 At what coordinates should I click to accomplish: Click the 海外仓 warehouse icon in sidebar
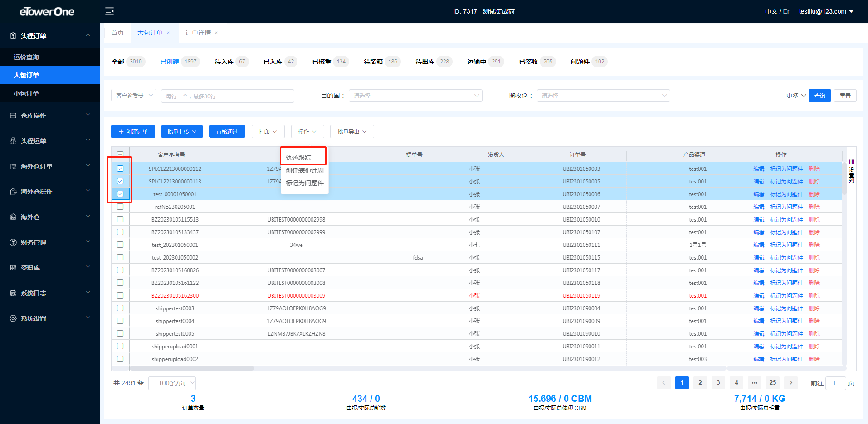(x=13, y=217)
